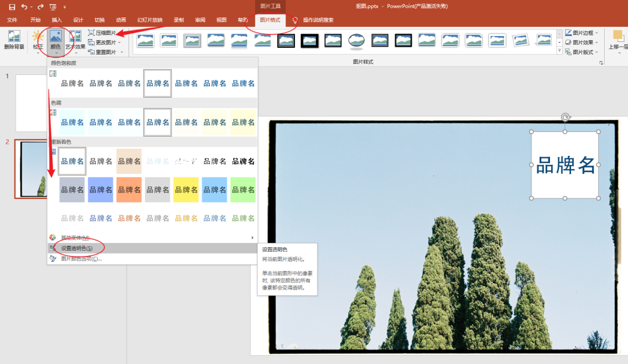
Task: Open the Customize Quick Access Toolbar arrow
Action: click(65, 7)
